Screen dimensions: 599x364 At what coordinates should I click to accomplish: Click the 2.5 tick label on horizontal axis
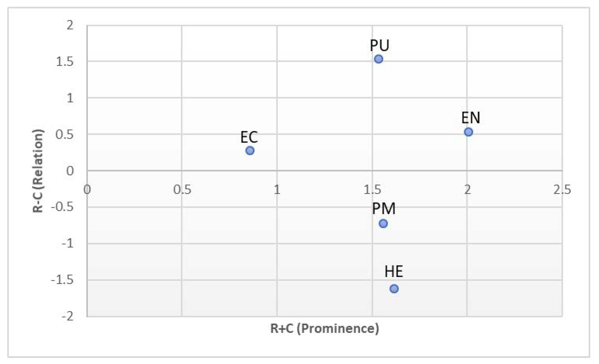click(562, 190)
